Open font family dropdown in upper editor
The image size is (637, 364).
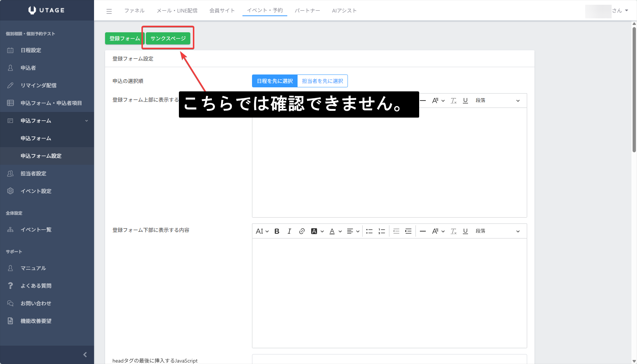438,101
